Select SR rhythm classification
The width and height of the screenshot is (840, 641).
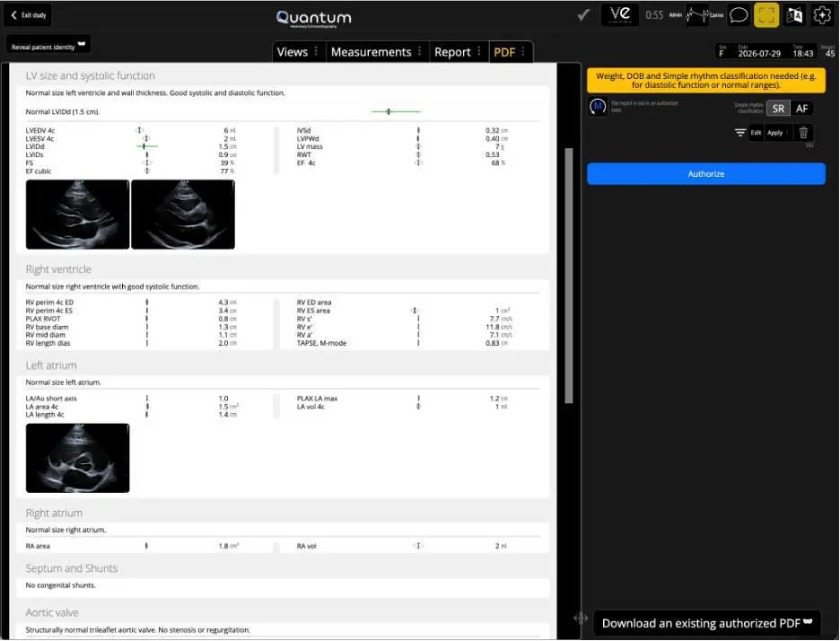tap(778, 109)
